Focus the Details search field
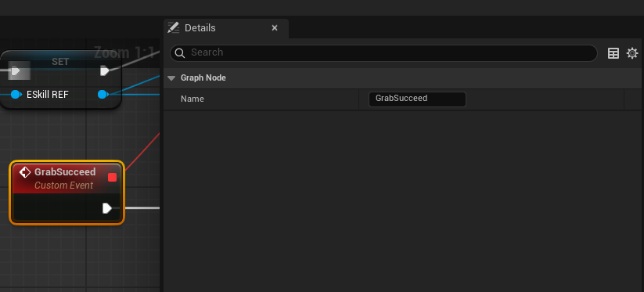 point(383,53)
